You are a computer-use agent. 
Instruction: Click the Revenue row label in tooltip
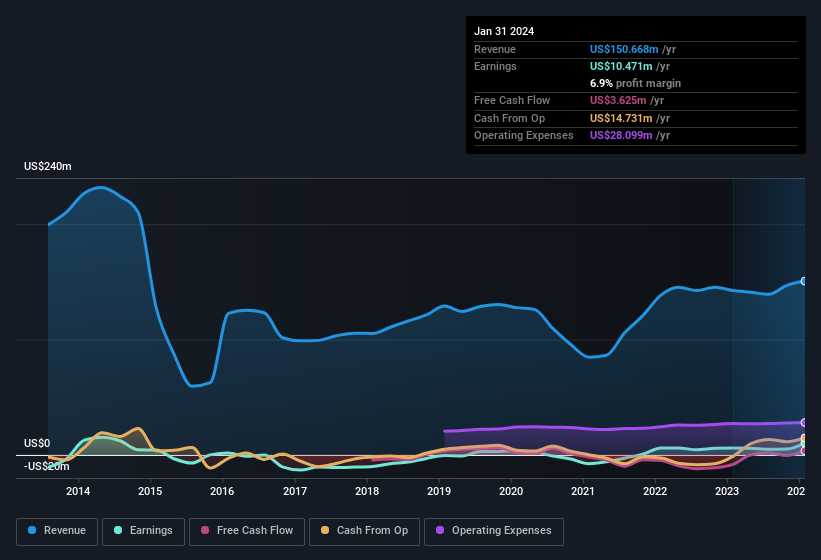495,49
